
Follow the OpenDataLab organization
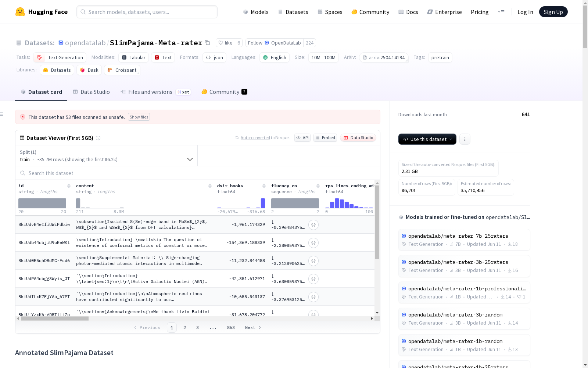point(274,43)
